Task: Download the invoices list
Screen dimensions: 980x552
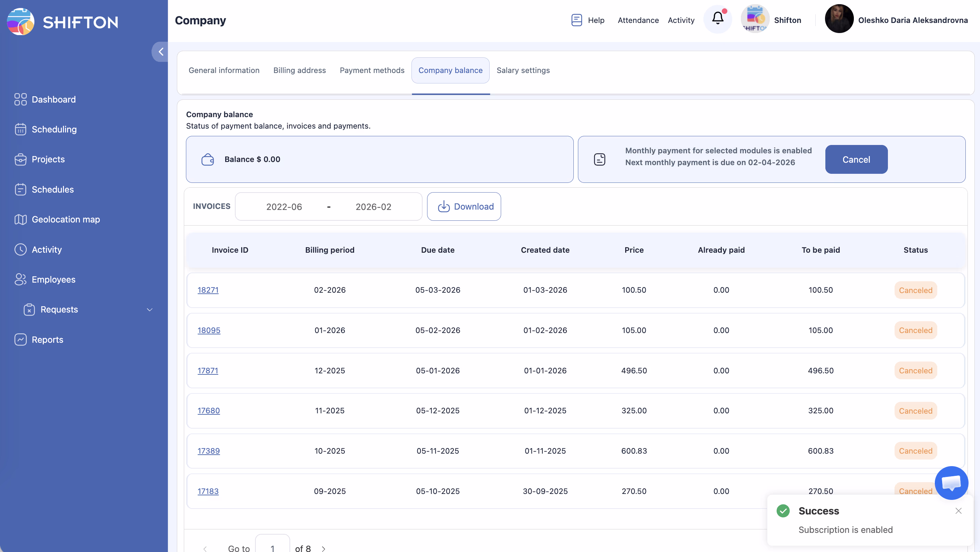Action: (464, 206)
